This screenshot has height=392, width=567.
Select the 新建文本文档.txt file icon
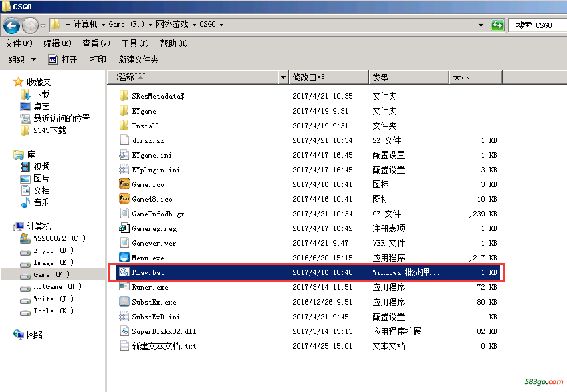pos(124,346)
